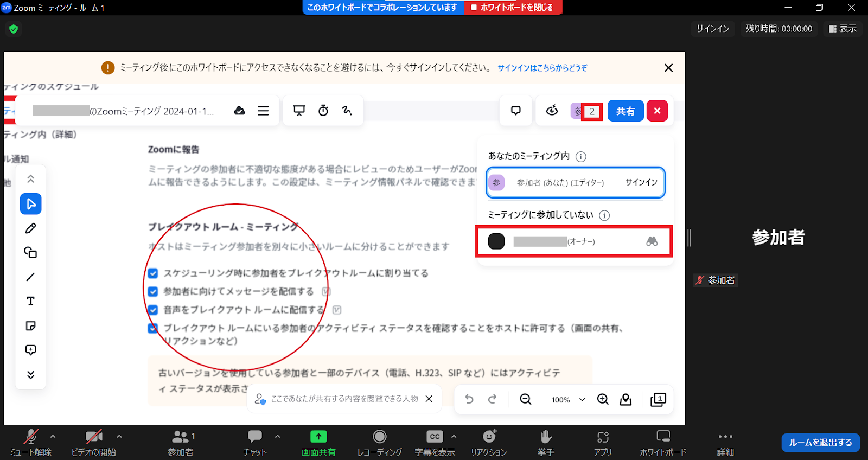Start presentation mode on whiteboard
The width and height of the screenshot is (868, 460).
tap(299, 111)
